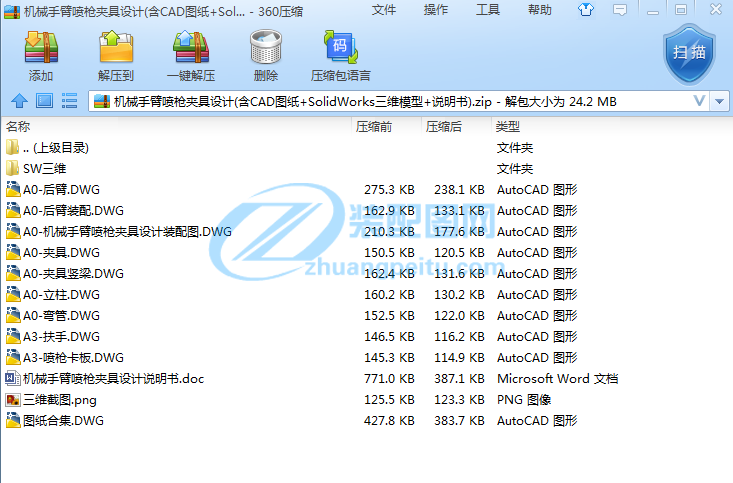
Task: Go up one level with blue arrow
Action: (x=19, y=101)
